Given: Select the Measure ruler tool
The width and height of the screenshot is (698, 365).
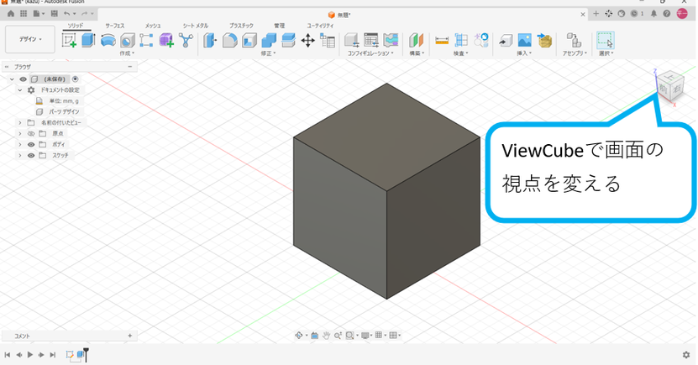Looking at the screenshot, I should coord(442,41).
